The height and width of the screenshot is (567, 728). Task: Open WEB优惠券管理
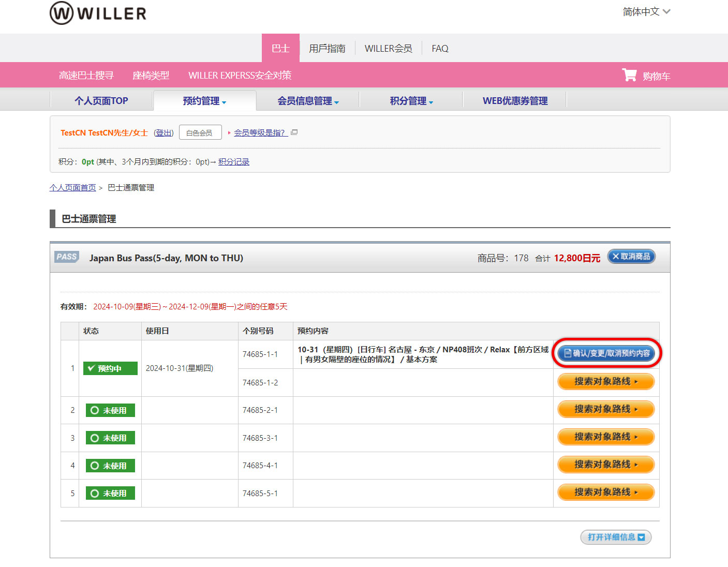tap(515, 101)
